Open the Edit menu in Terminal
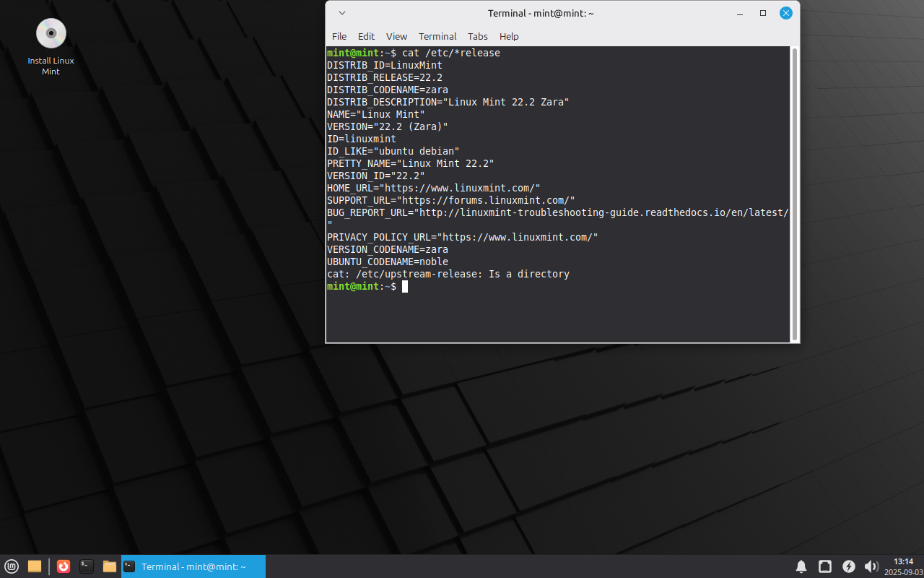 pyautogui.click(x=367, y=36)
